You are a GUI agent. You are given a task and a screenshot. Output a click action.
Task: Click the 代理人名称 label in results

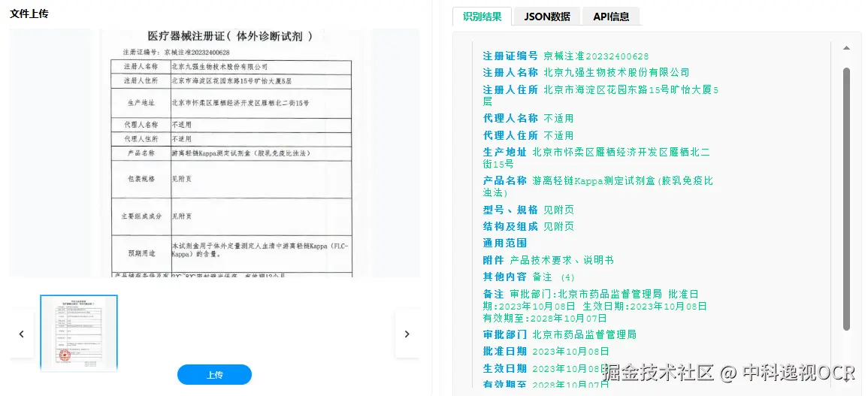click(x=510, y=119)
